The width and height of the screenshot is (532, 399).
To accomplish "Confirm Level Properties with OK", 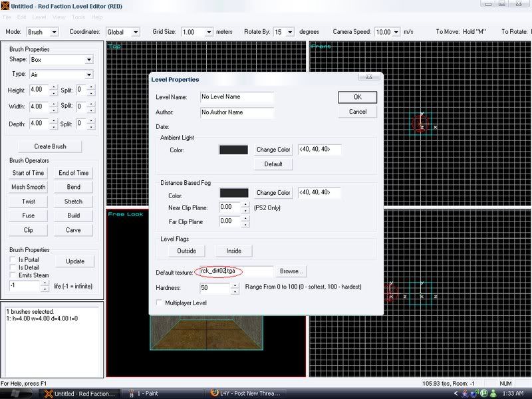I will click(x=358, y=97).
